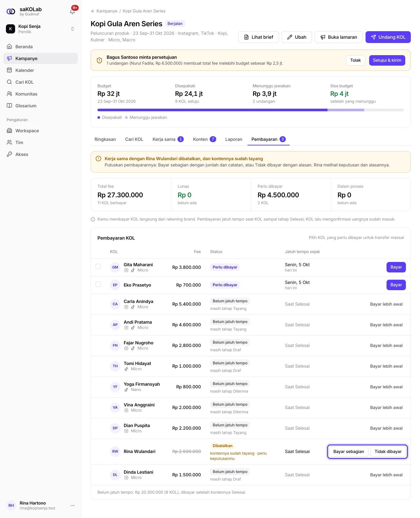The width and height of the screenshot is (420, 518).
Task: Open Kalender in the sidebar
Action: [x=41, y=70]
